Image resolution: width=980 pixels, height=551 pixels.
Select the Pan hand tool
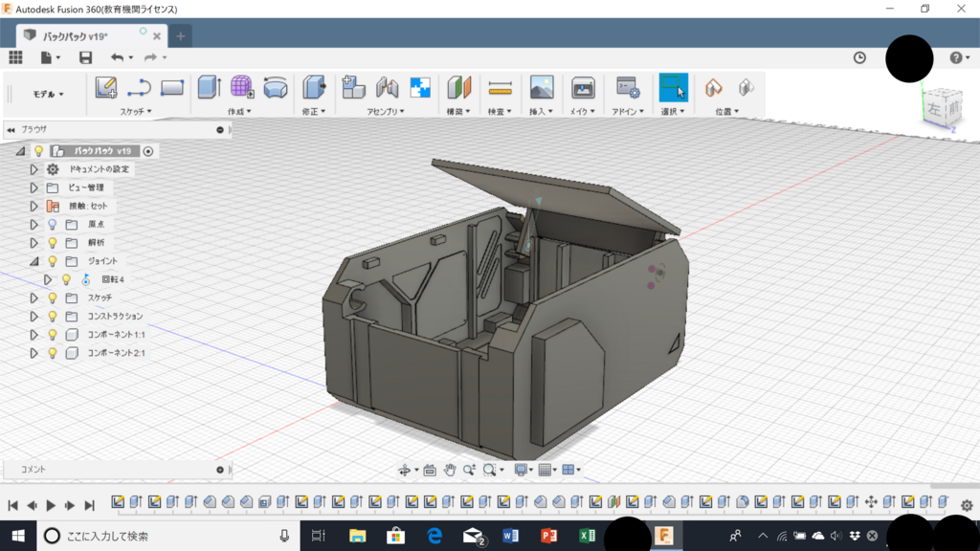[450, 470]
